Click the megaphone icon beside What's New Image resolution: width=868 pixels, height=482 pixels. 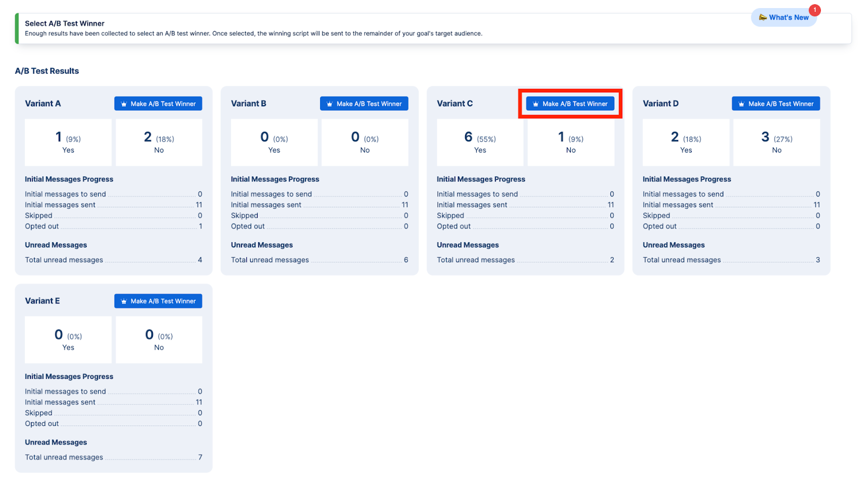point(763,17)
